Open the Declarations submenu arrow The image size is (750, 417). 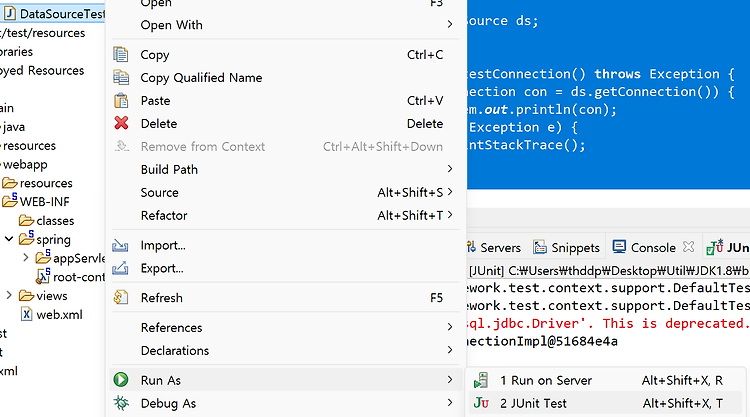tap(450, 350)
